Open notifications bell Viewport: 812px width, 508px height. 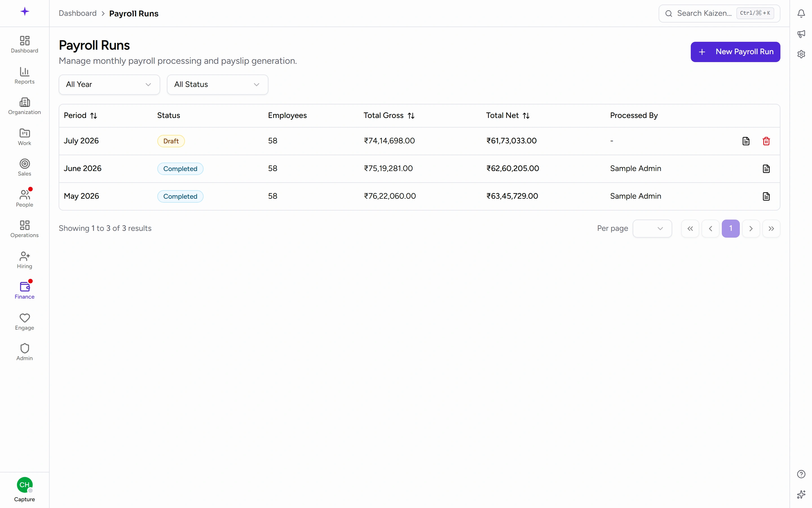coord(801,14)
